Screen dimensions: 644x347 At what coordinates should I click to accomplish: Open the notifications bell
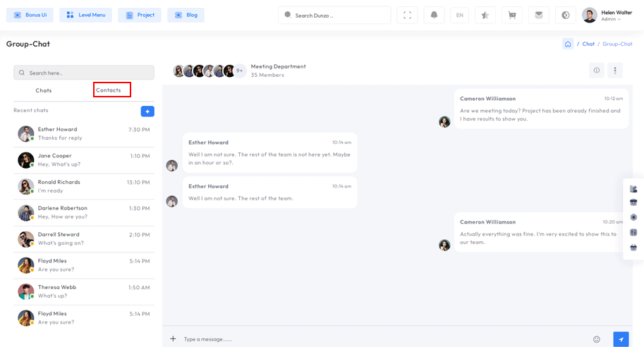pyautogui.click(x=434, y=15)
